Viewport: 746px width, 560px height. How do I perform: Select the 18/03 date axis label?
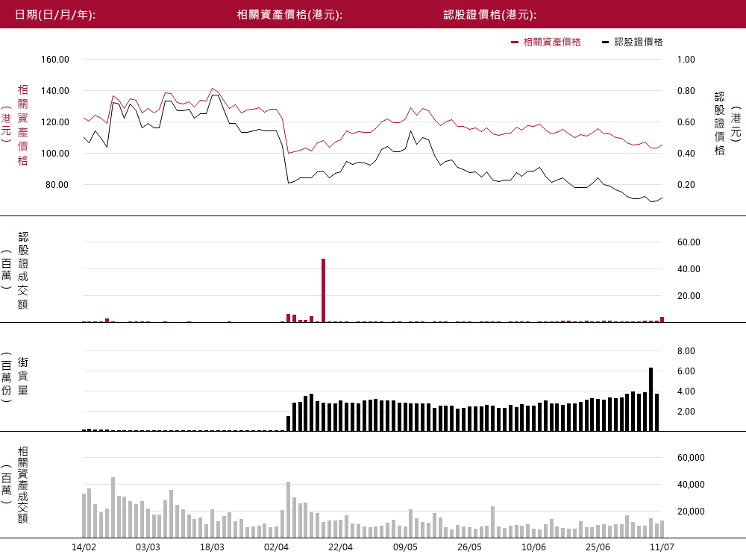(212, 547)
